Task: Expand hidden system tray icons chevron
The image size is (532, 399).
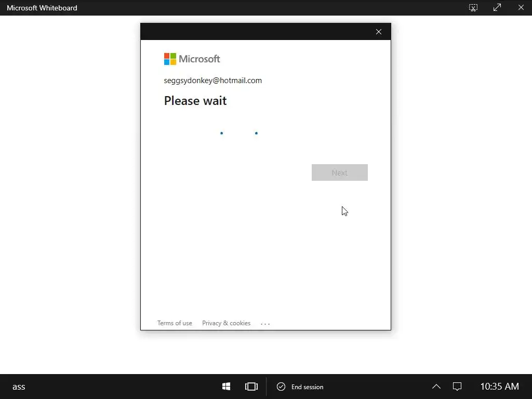Action: [x=436, y=387]
